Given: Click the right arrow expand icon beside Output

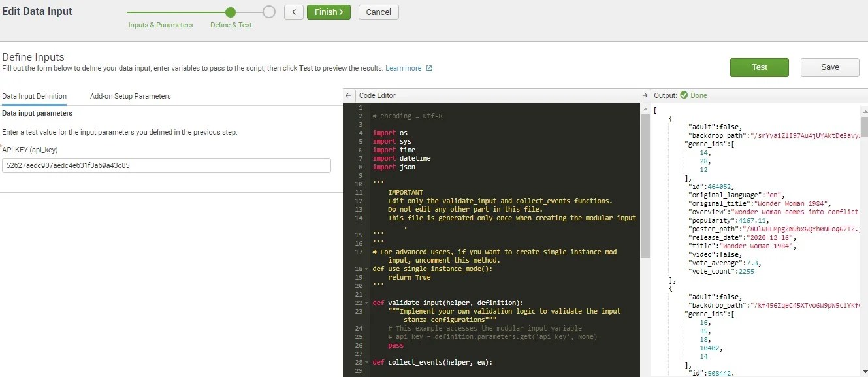Looking at the screenshot, I should [645, 95].
